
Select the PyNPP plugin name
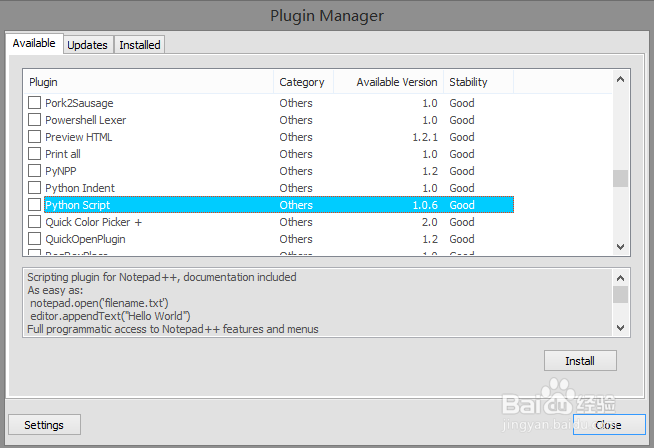point(61,171)
